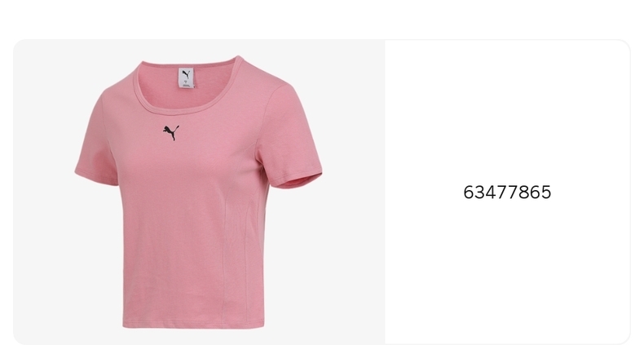Click white panel below the product number
This screenshot has width=644, height=345.
pyautogui.click(x=507, y=271)
